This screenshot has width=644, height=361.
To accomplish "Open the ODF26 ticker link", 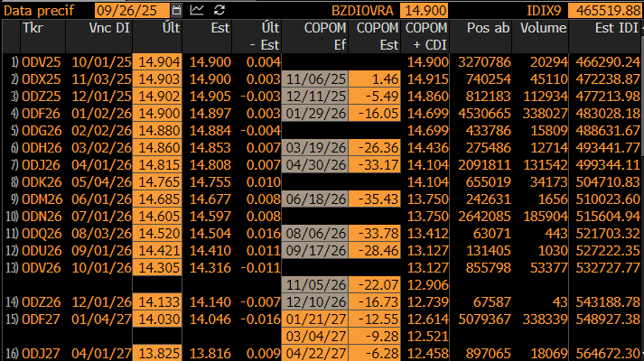I will coord(41,113).
